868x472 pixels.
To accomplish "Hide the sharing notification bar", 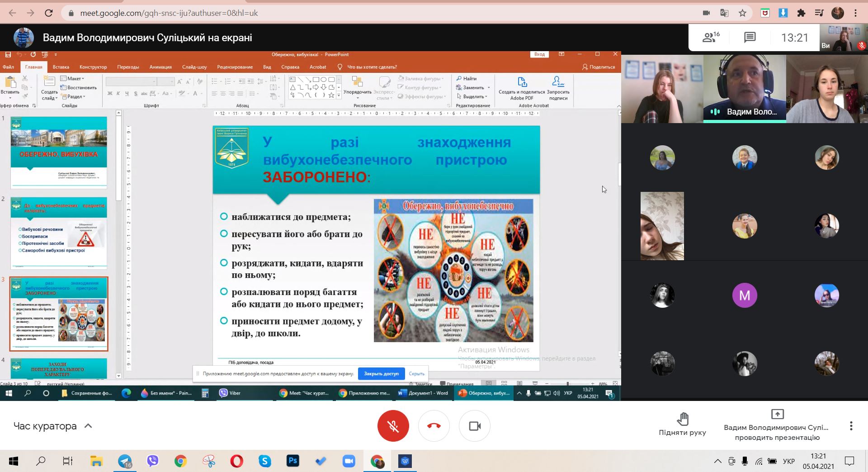I will [416, 374].
